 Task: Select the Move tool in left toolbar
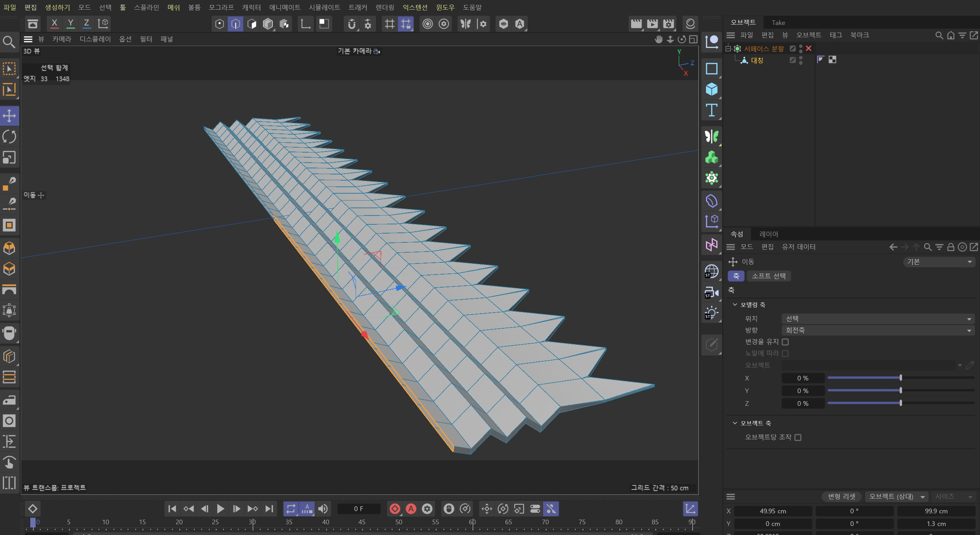[9, 115]
